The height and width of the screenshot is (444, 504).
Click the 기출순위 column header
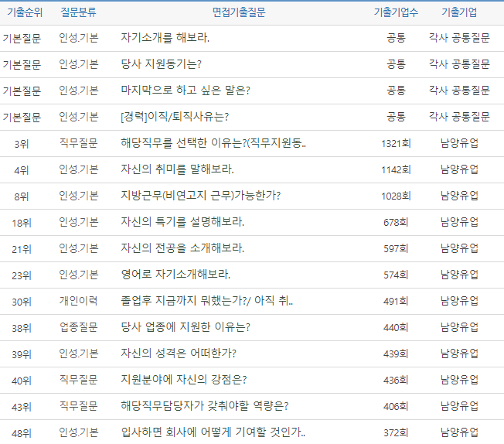point(25,12)
